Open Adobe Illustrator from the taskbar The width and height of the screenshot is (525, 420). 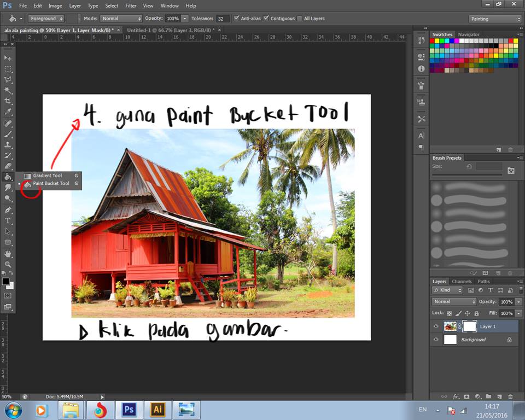click(x=157, y=410)
